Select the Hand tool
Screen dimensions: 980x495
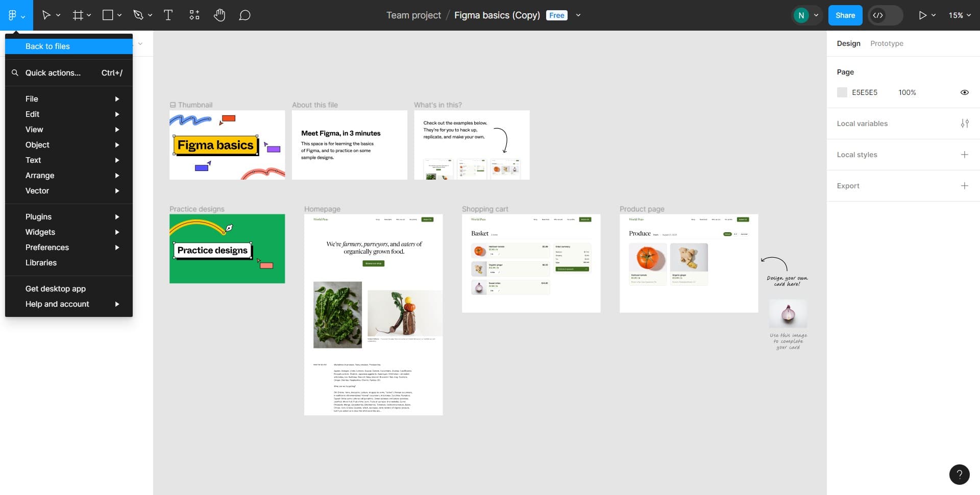pyautogui.click(x=219, y=15)
